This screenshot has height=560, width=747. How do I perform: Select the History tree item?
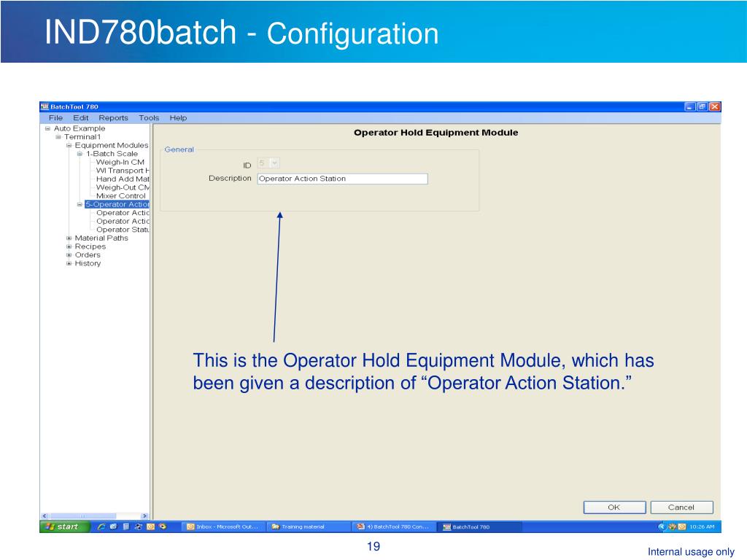88,263
